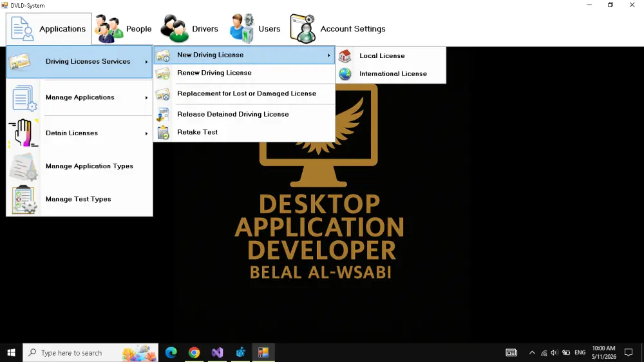Screen dimensions: 644x362
Task: Click the Manage Application Types icon
Action: coord(23,166)
